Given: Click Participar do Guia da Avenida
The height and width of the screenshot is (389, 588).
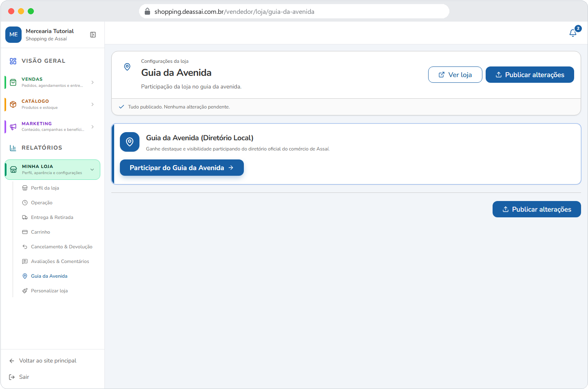Looking at the screenshot, I should click(182, 168).
